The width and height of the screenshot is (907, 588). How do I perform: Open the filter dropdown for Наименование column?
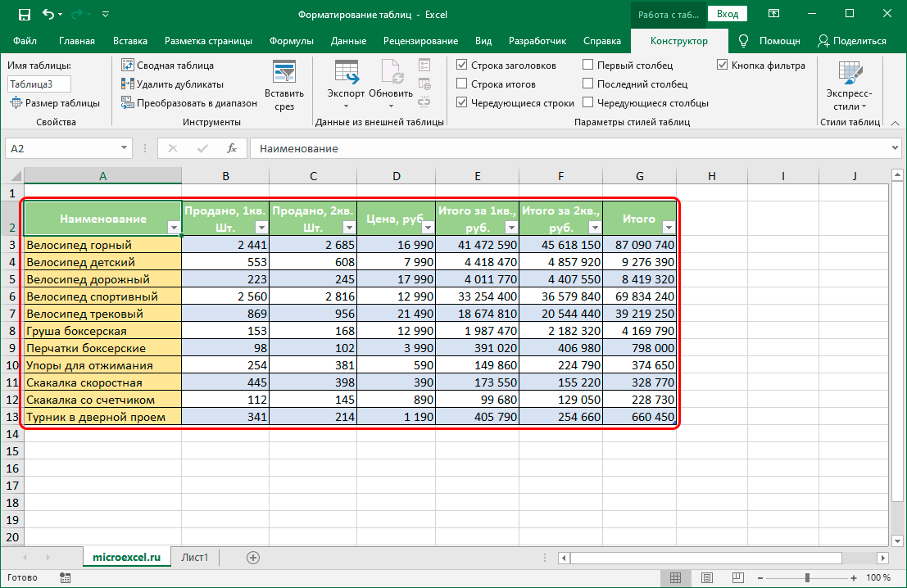point(174,228)
